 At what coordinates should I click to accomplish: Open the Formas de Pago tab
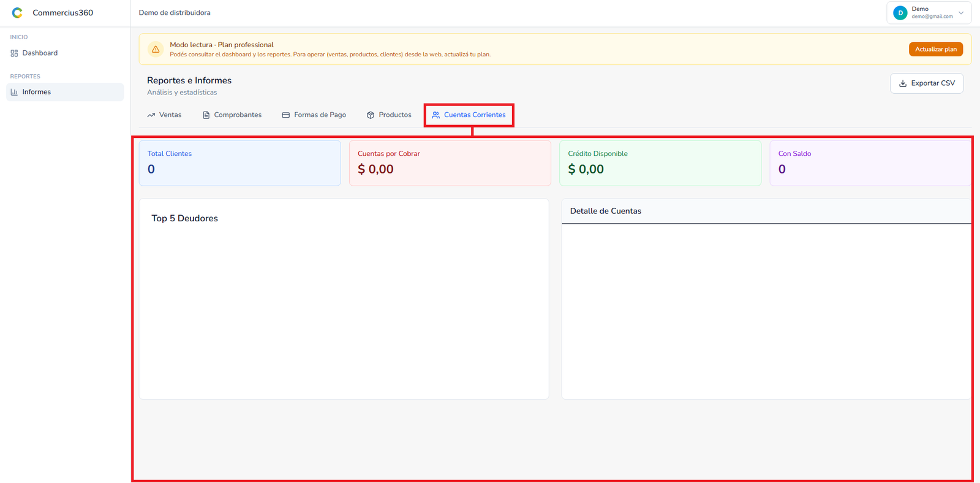(x=314, y=115)
